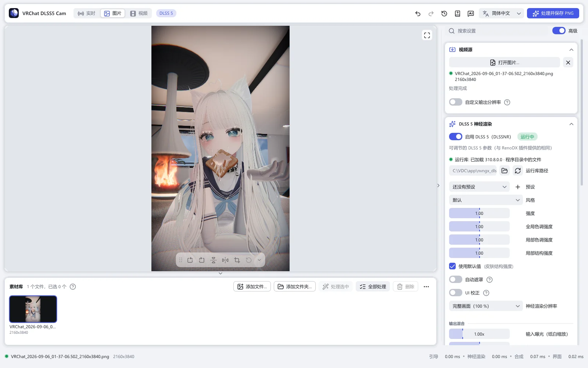Browse folder for runtime library path
The width and height of the screenshot is (588, 368).
click(x=505, y=171)
